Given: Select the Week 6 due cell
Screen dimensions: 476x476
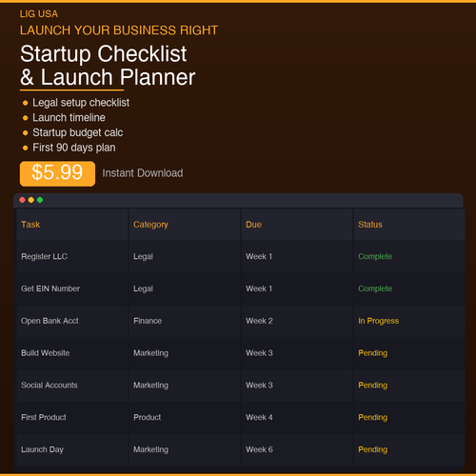Looking at the screenshot, I should 297,449.
